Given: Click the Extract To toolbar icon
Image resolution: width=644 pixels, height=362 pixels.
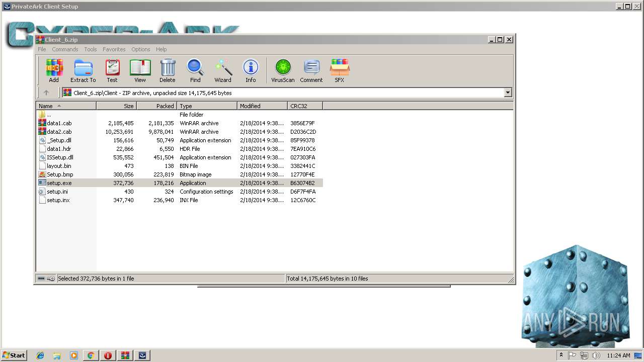Looking at the screenshot, I should 83,70.
